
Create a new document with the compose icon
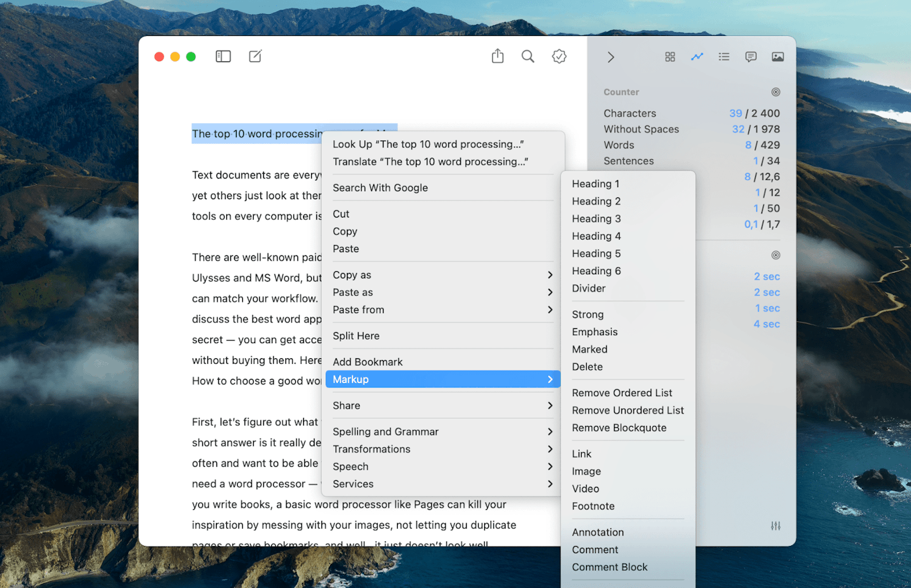tap(255, 56)
